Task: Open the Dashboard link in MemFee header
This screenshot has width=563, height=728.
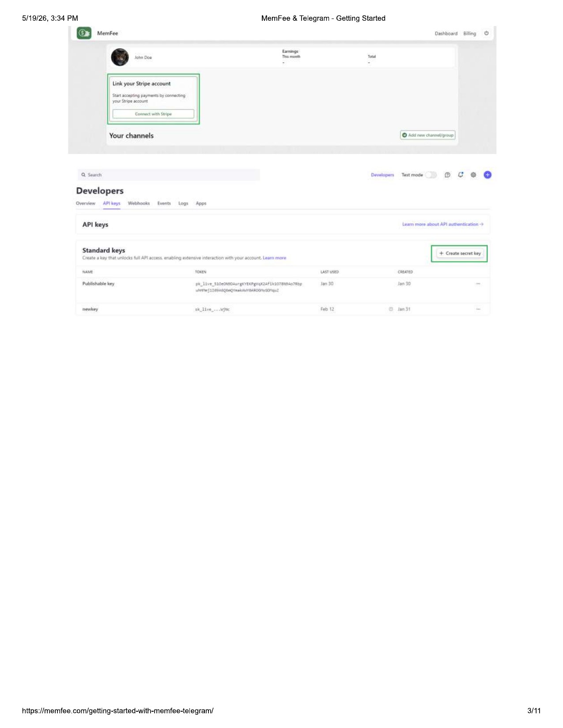Action: (x=446, y=34)
